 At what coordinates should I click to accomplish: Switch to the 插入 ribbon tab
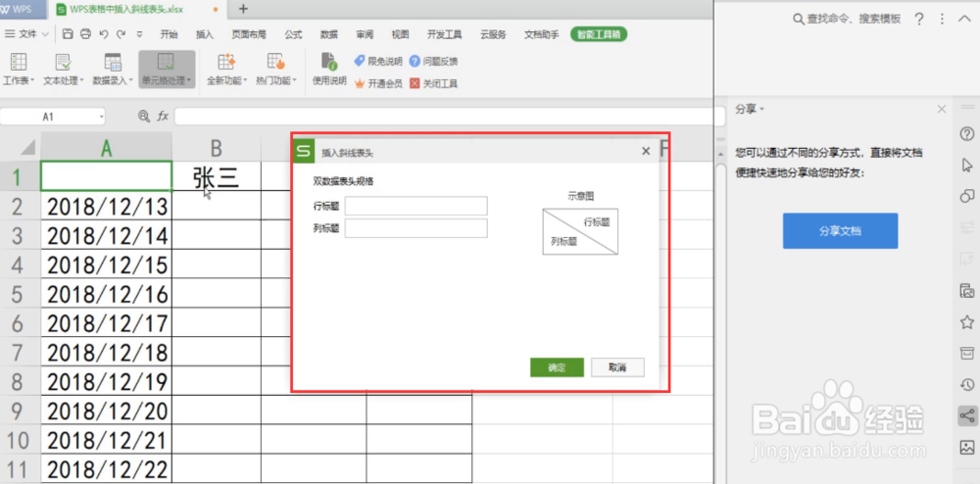click(x=205, y=34)
